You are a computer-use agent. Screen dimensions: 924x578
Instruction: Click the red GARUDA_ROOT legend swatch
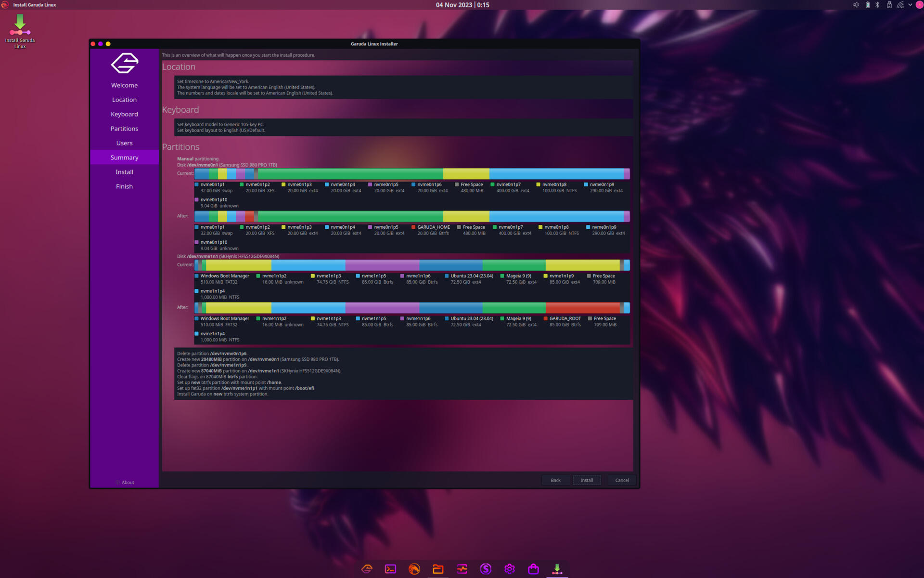tap(545, 318)
